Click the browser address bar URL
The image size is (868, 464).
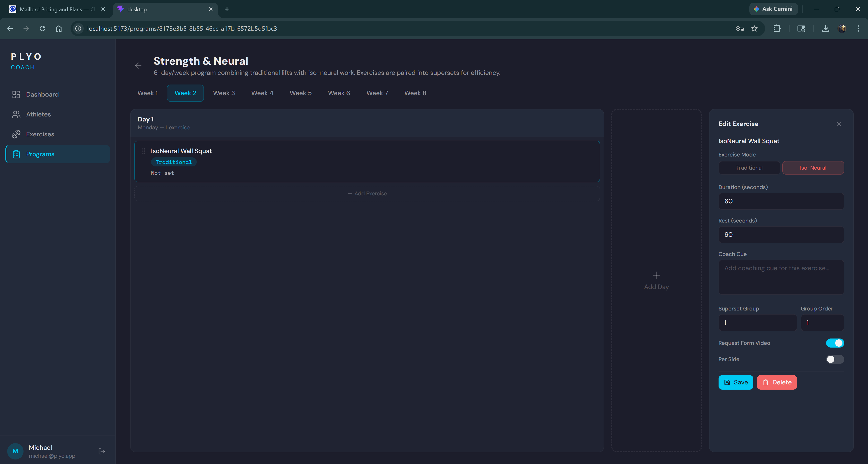click(x=182, y=28)
